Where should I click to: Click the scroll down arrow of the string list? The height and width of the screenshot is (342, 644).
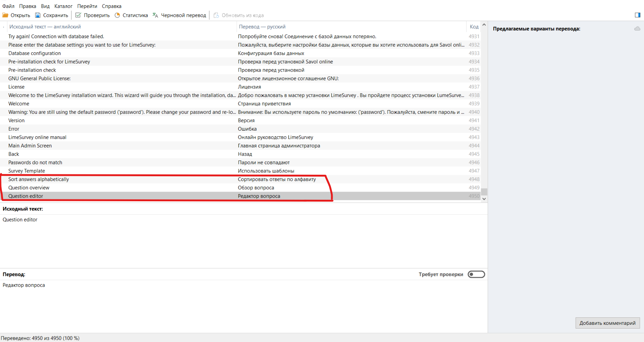pyautogui.click(x=484, y=199)
